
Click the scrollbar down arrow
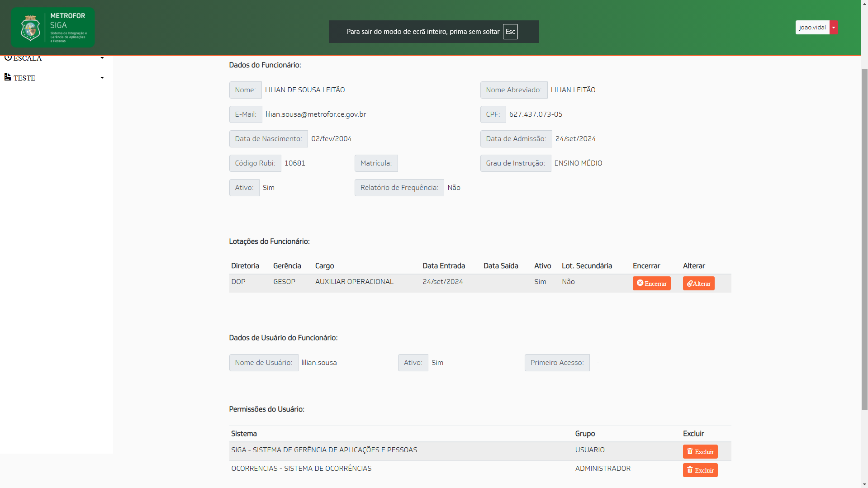pyautogui.click(x=864, y=484)
